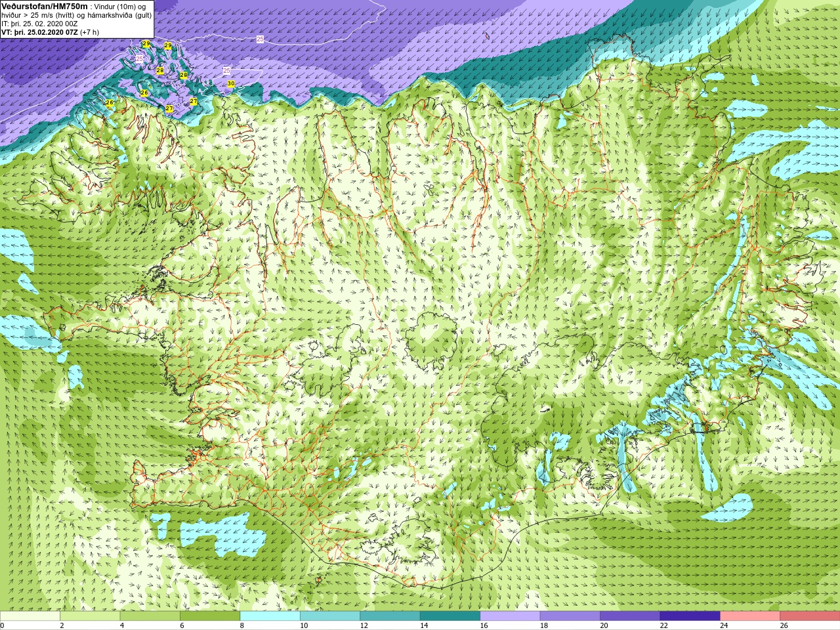Click the valid time 'VT: þri. 25.02.2020 07Z'
840x630 pixels.
(x=39, y=32)
